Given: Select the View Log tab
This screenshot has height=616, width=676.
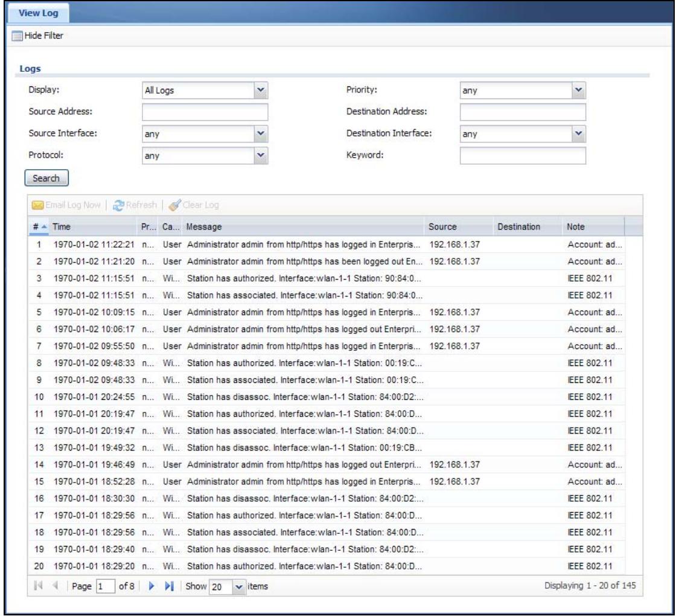Looking at the screenshot, I should (x=39, y=13).
